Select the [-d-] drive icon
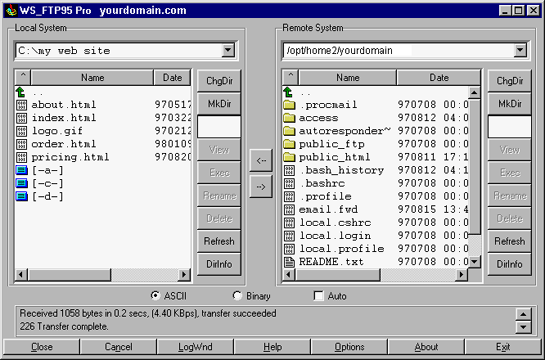This screenshot has height=360, width=545. click(x=21, y=196)
